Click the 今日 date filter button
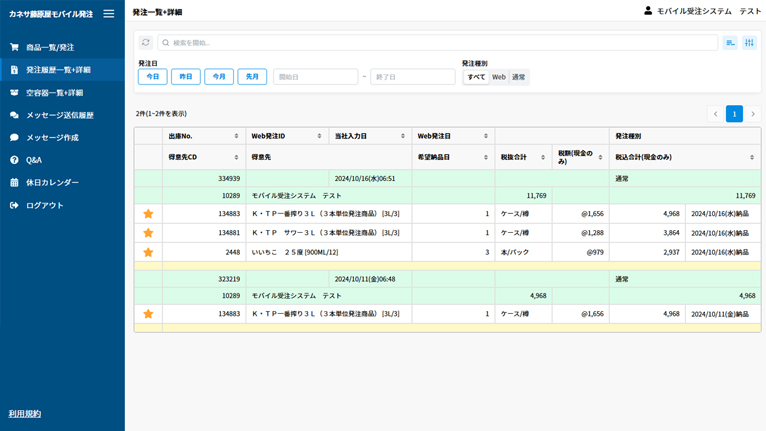 (153, 77)
